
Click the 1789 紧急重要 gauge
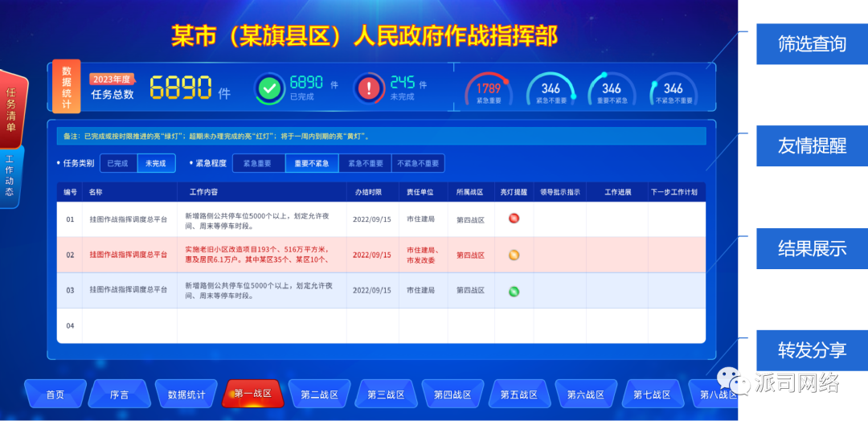[x=489, y=89]
